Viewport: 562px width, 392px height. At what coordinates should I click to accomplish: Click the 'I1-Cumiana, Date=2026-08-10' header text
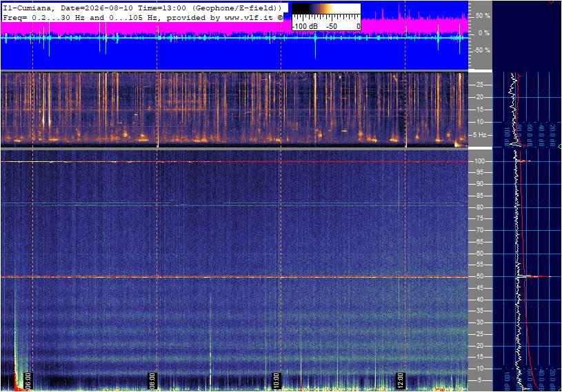[68, 8]
